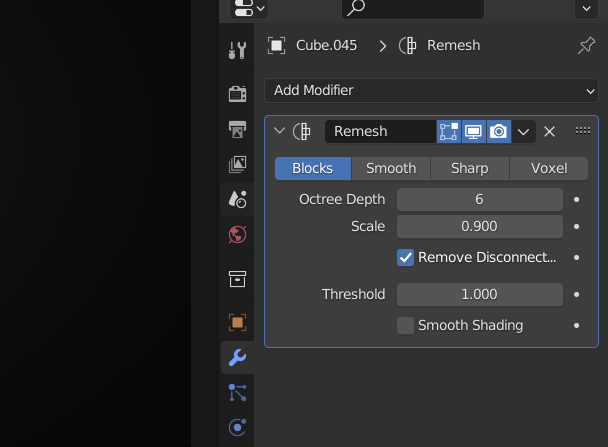This screenshot has height=447, width=608.
Task: Open the properties options dropdown arrow
Action: pyautogui.click(x=586, y=8)
